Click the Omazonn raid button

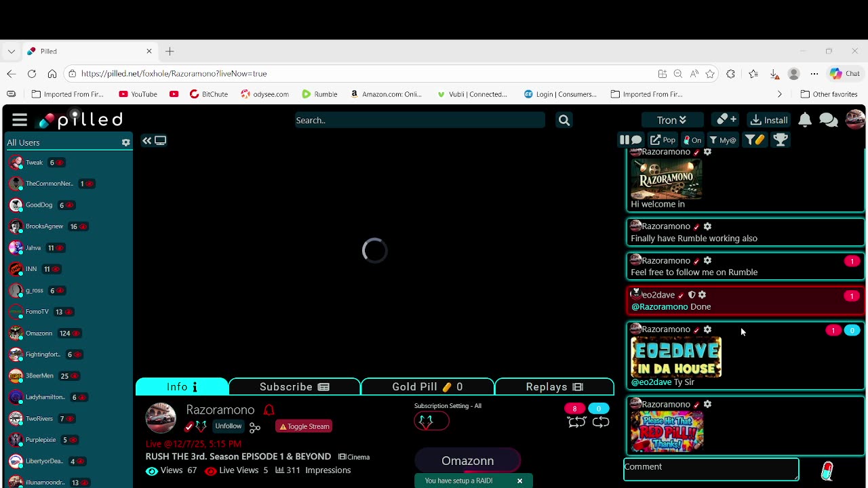point(467,461)
